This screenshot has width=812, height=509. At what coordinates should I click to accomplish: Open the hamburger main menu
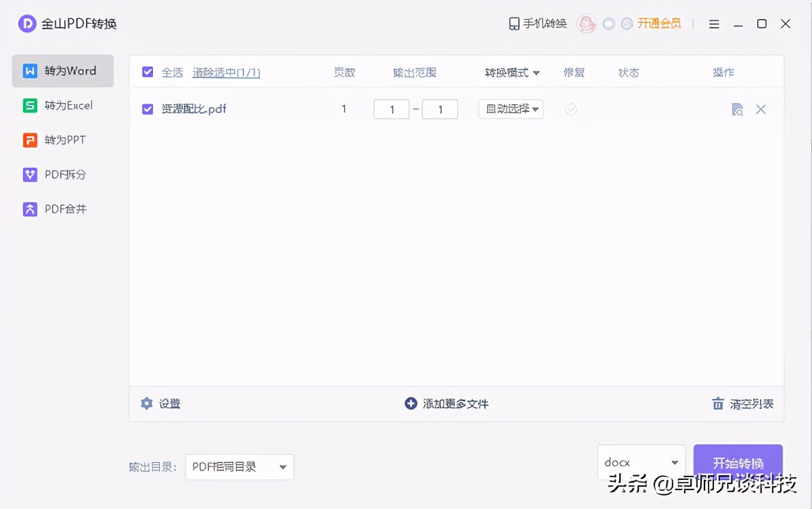[714, 24]
